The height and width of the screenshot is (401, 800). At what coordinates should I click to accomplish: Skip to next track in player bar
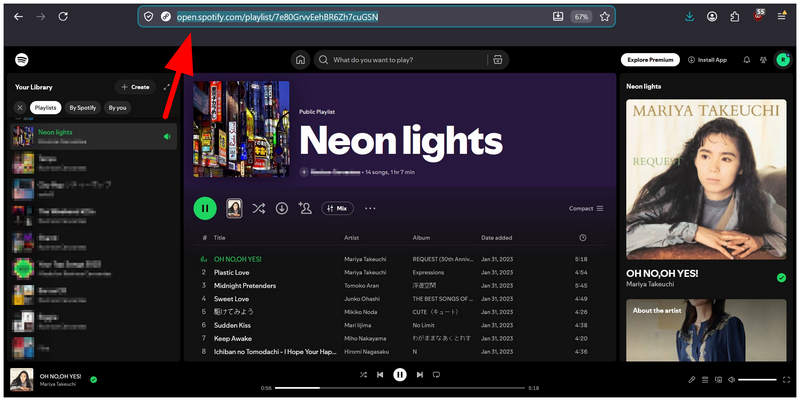click(419, 374)
